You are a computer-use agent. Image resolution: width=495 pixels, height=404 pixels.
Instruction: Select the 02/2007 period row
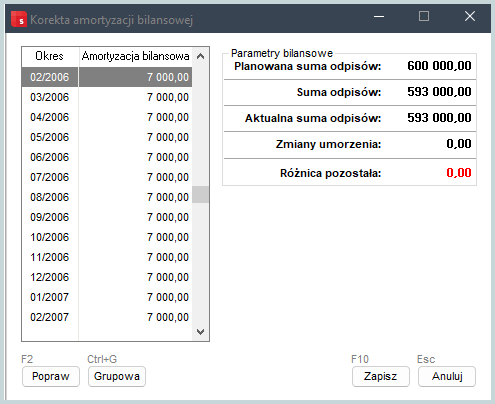point(107,317)
